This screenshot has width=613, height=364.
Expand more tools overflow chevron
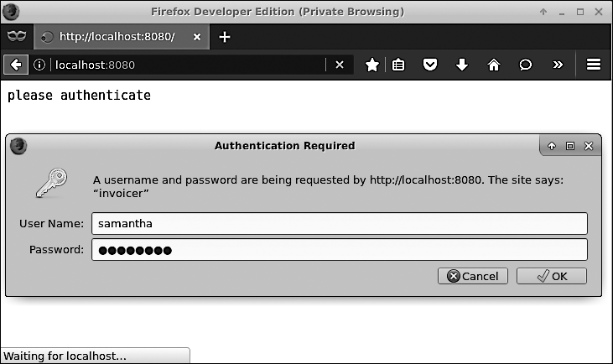[558, 65]
